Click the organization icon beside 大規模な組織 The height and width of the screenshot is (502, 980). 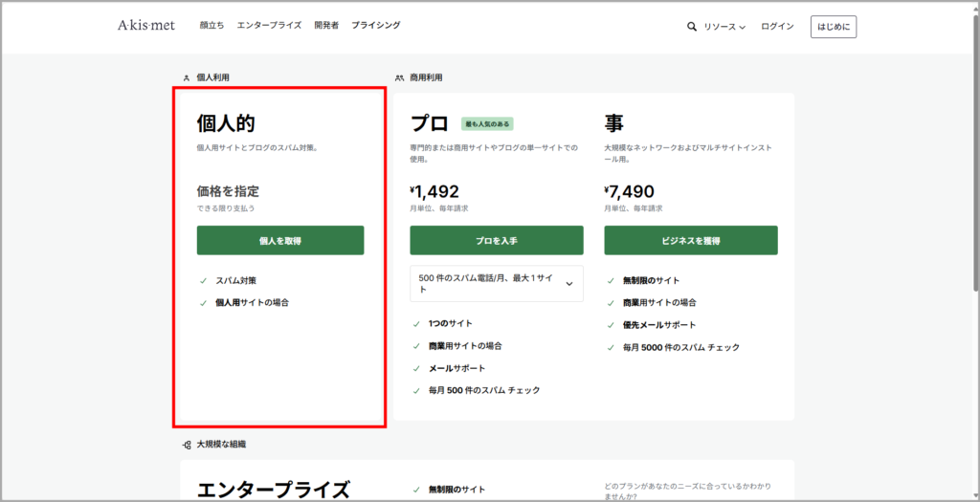[x=187, y=445]
